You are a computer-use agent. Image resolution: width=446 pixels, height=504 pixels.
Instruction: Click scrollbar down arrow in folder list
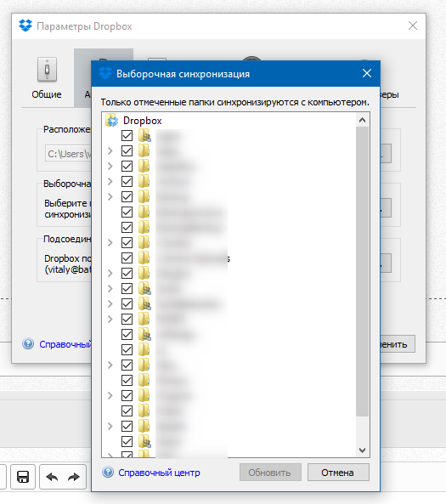click(362, 450)
